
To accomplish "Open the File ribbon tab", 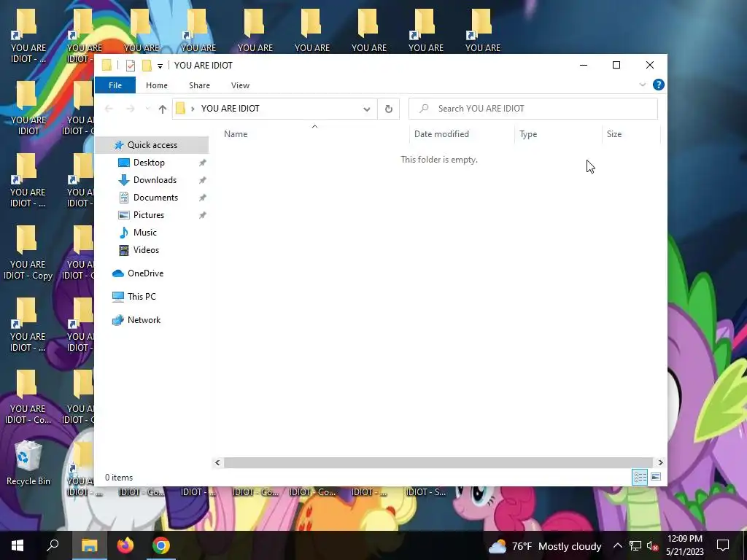I will click(115, 85).
